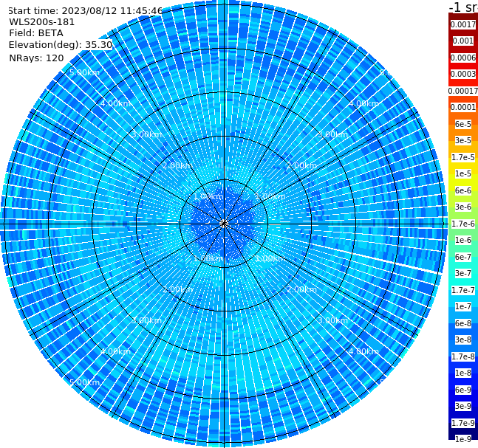The image size is (478, 448).
Task: Click the 0.0006 colorbar tick label
Action: (x=463, y=58)
